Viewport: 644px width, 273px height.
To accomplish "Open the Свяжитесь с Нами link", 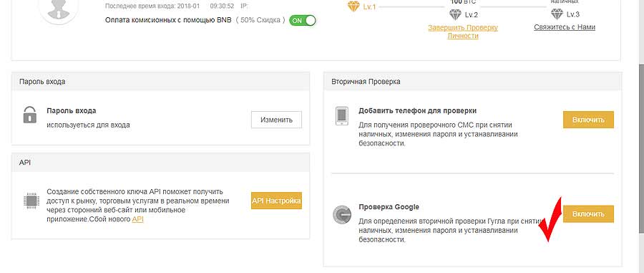I will pyautogui.click(x=565, y=27).
